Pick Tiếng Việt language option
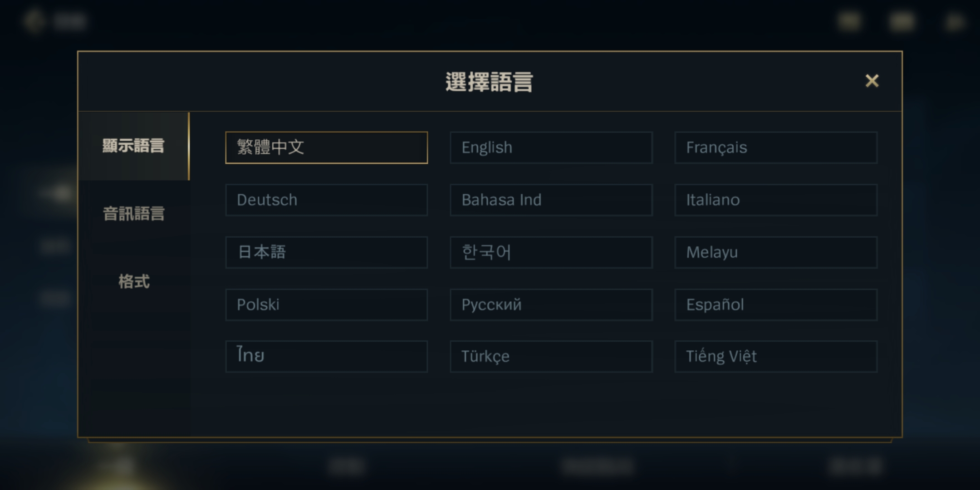 click(775, 357)
